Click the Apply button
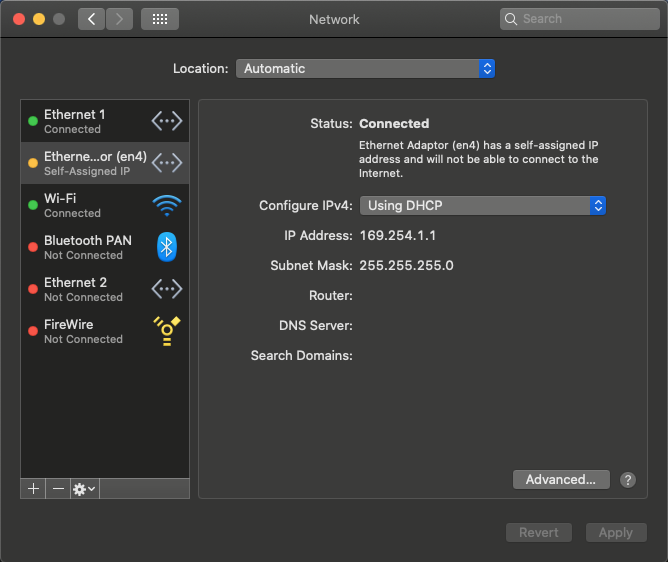The height and width of the screenshot is (562, 668). (x=616, y=533)
